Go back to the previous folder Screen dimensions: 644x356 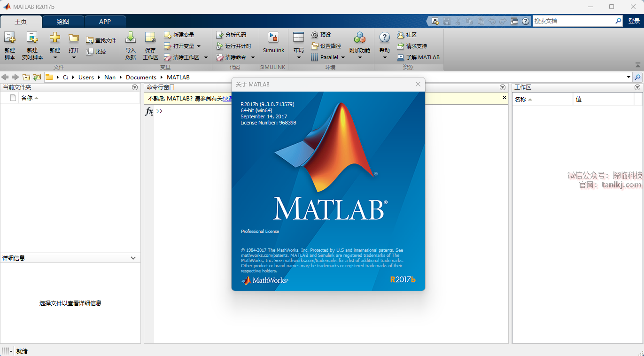[x=5, y=77]
